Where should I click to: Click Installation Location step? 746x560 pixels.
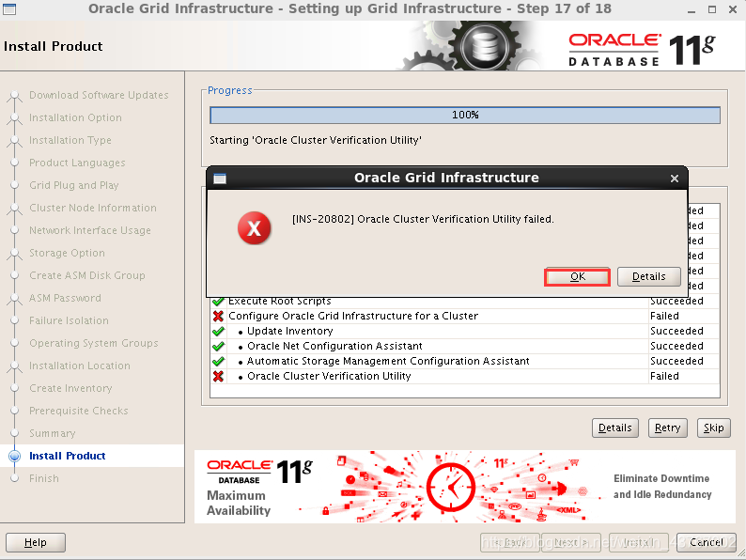point(80,366)
